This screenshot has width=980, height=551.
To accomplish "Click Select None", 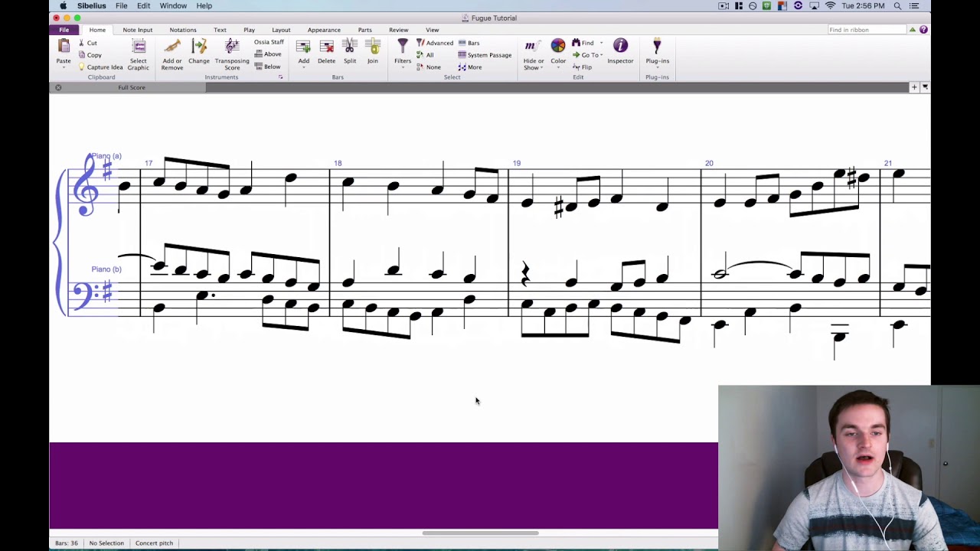I will 428,67.
